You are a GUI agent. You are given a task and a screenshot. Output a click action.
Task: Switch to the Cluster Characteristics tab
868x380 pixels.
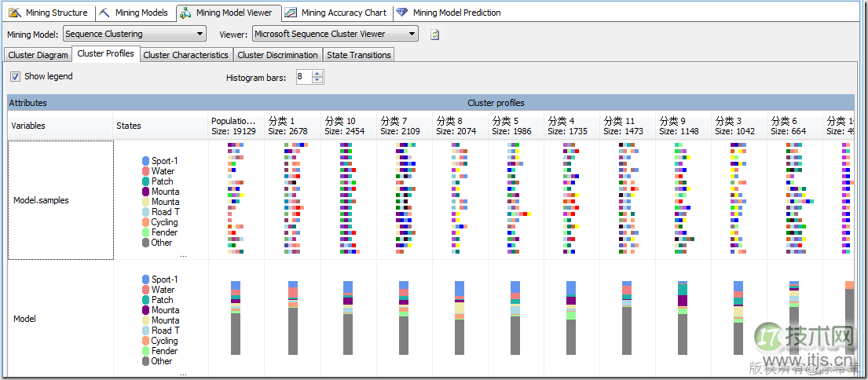(185, 55)
